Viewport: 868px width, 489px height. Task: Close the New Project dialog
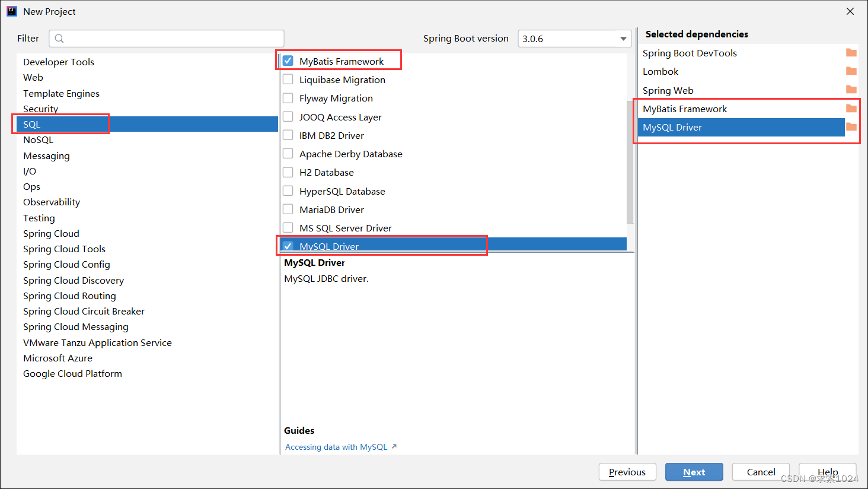[x=850, y=11]
